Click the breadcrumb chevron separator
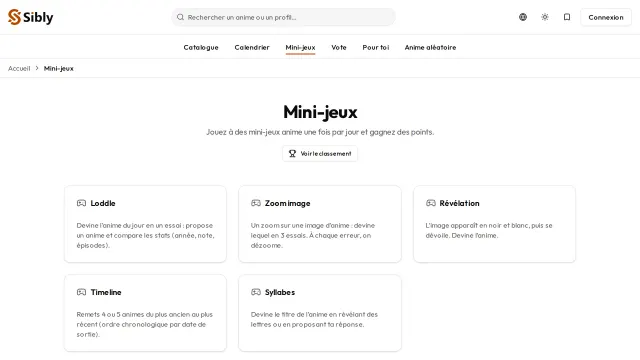This screenshot has width=640, height=360. point(37,68)
